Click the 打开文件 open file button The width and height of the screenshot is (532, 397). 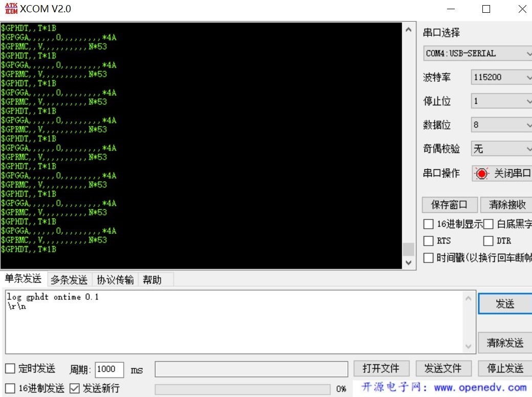[x=382, y=368]
